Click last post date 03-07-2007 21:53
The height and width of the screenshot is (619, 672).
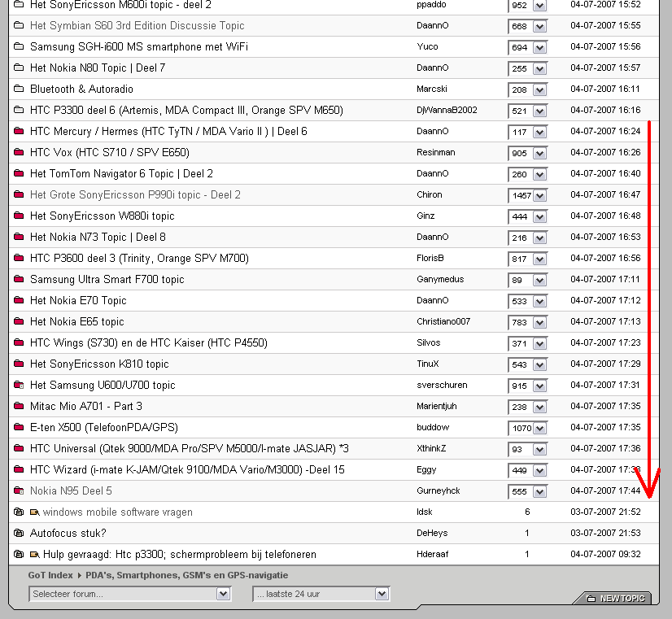tap(605, 533)
